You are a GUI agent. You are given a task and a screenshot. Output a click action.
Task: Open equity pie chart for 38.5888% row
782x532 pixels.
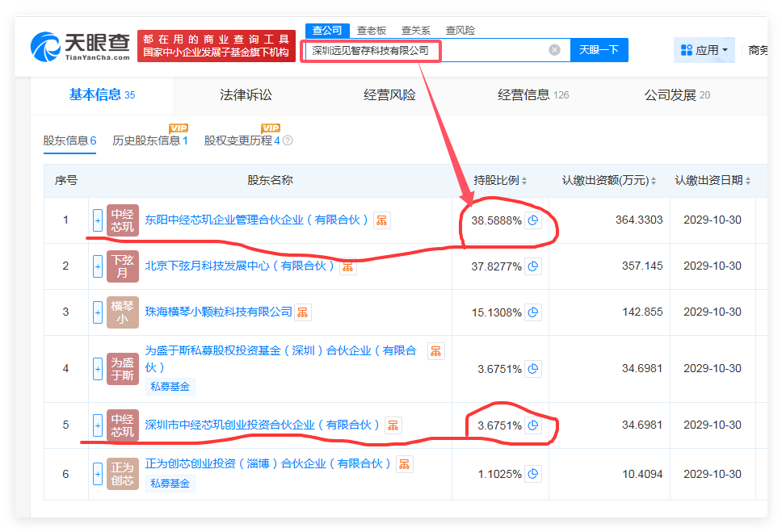click(533, 220)
